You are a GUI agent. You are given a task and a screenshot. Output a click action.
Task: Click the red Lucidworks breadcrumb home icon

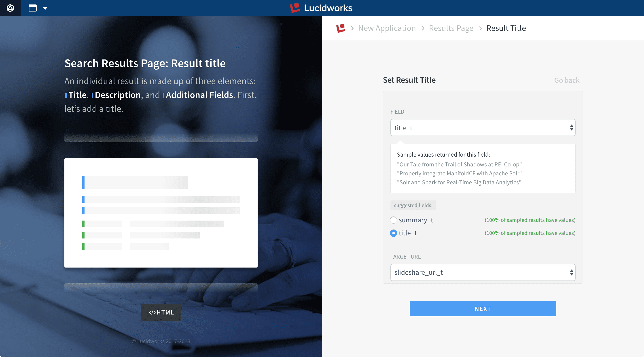click(341, 28)
